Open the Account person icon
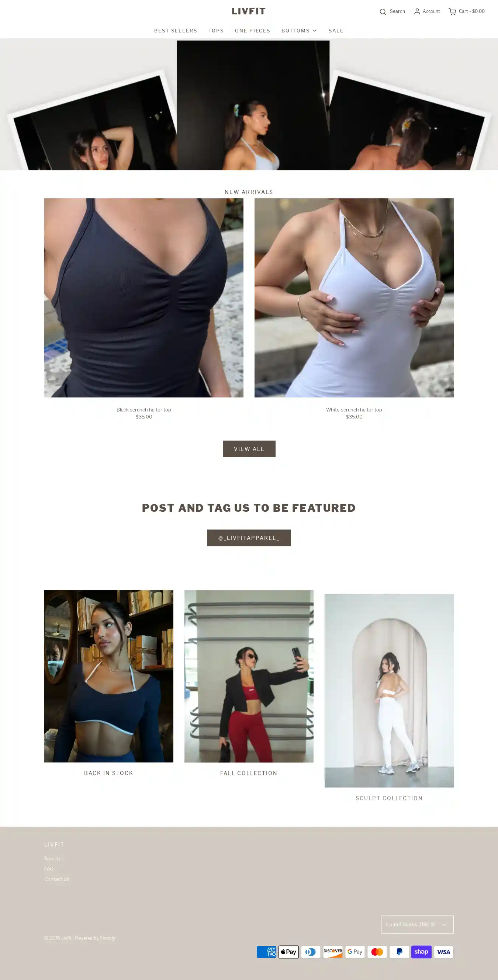 (x=417, y=11)
